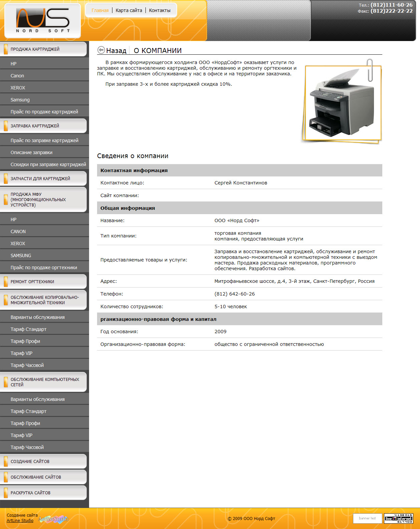
Task: Click the Сведения о компании heading
Action: point(133,156)
